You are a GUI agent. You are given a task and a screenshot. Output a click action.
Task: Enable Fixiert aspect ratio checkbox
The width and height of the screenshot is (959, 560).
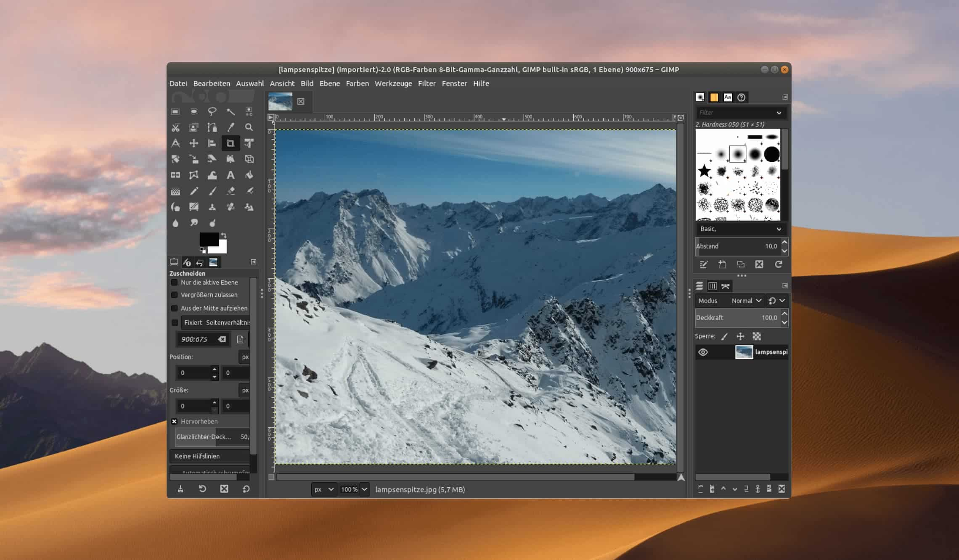click(x=175, y=322)
